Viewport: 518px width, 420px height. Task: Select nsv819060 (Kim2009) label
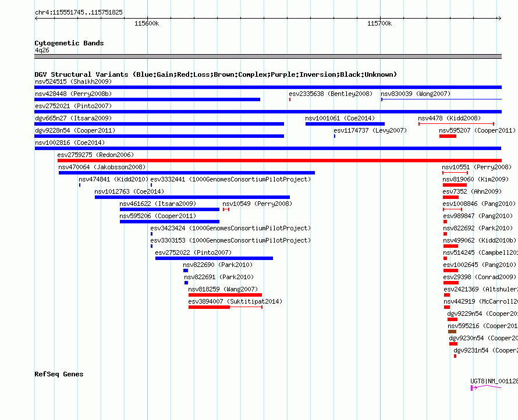[476, 179]
